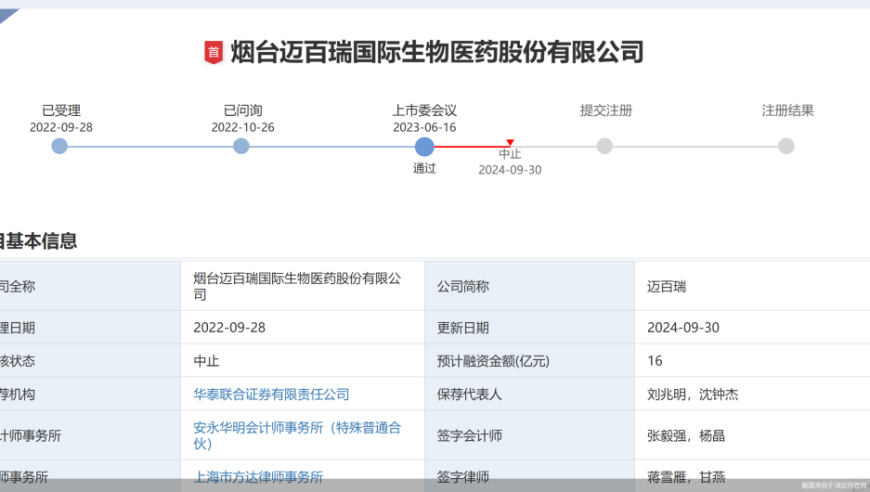The height and width of the screenshot is (492, 870).
Task: Click the value 16 cell
Action: 752,361
